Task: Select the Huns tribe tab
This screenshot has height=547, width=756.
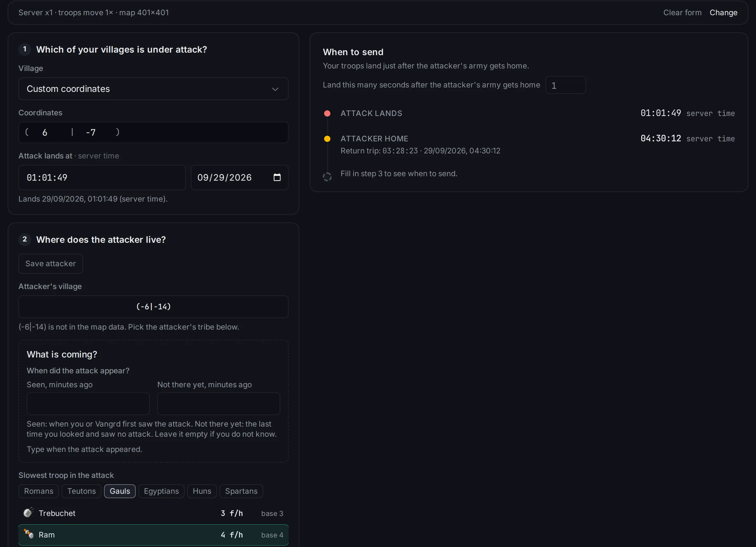Action: [x=202, y=491]
